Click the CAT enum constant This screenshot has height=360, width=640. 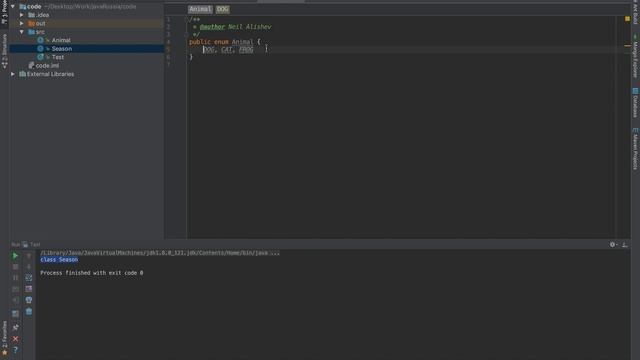click(226, 50)
